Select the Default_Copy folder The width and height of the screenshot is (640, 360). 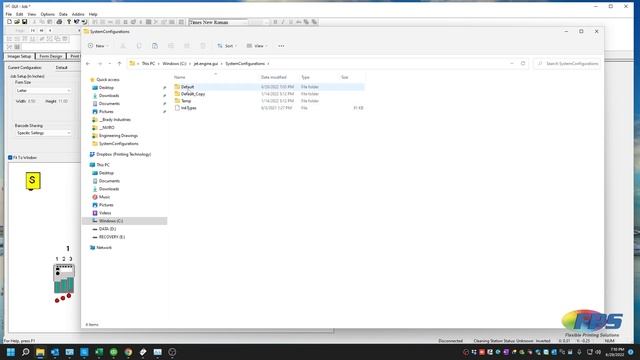coord(269,94)
